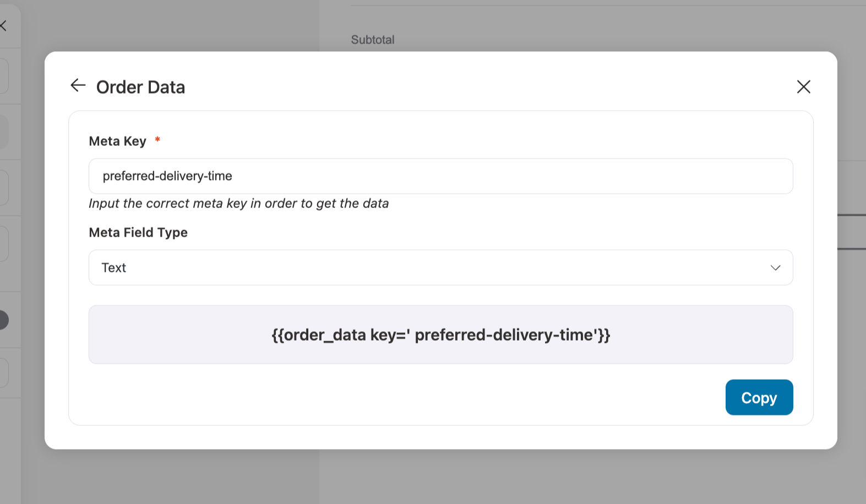866x504 pixels.
Task: Close the Order Data dialog
Action: [803, 86]
